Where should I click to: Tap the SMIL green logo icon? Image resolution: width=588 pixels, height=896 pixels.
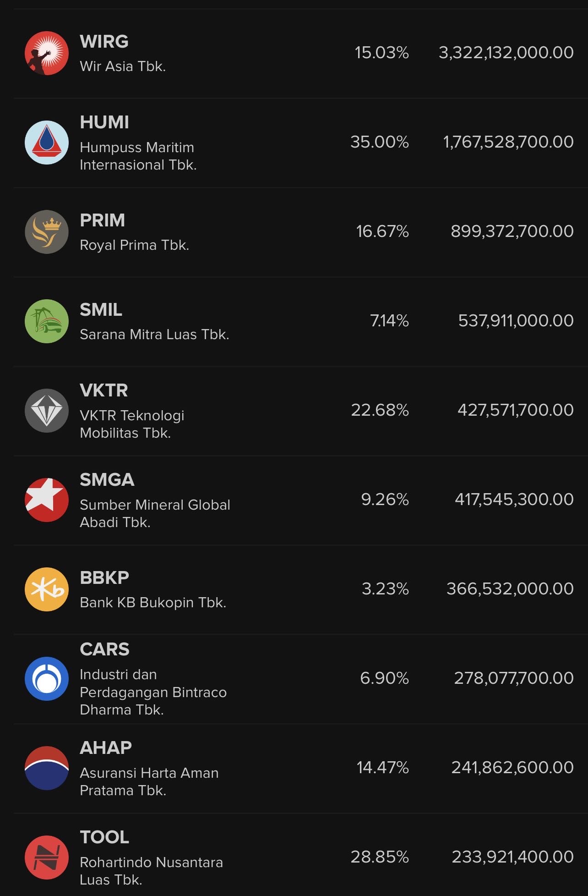[x=47, y=321]
